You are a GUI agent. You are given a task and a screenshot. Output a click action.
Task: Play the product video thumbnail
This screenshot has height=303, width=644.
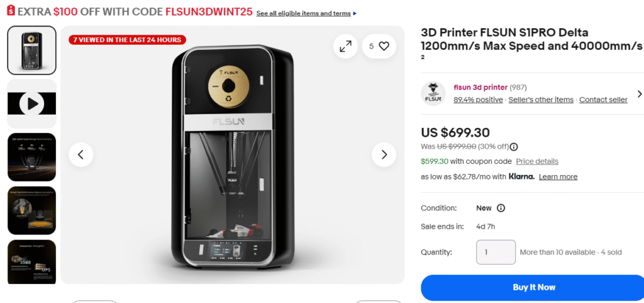31,103
